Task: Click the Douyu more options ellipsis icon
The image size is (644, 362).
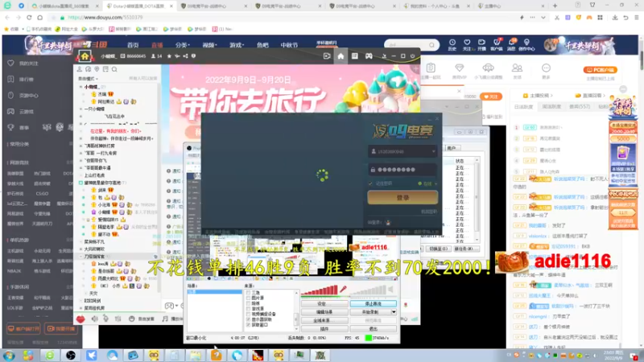Action: [546, 68]
